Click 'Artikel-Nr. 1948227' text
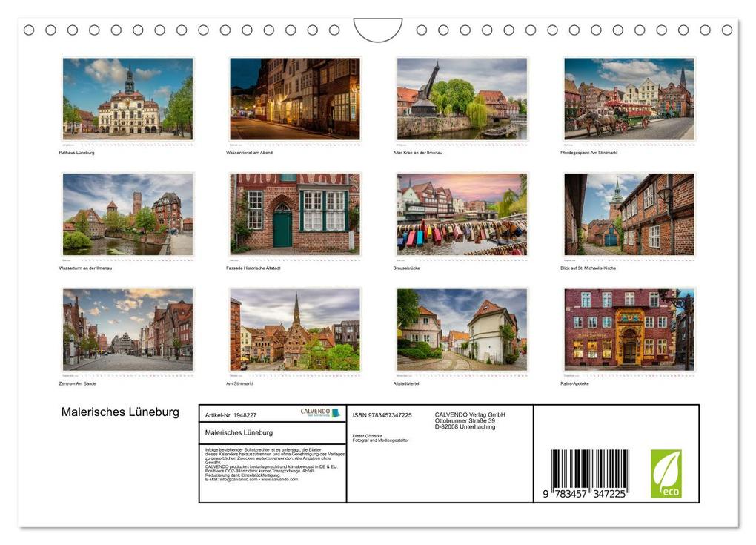The height and width of the screenshot is (545, 756). pyautogui.click(x=231, y=415)
